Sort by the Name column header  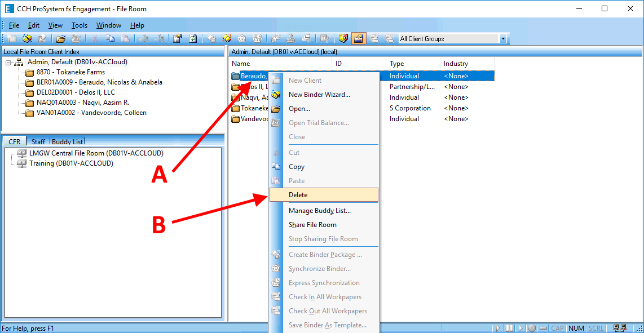280,64
